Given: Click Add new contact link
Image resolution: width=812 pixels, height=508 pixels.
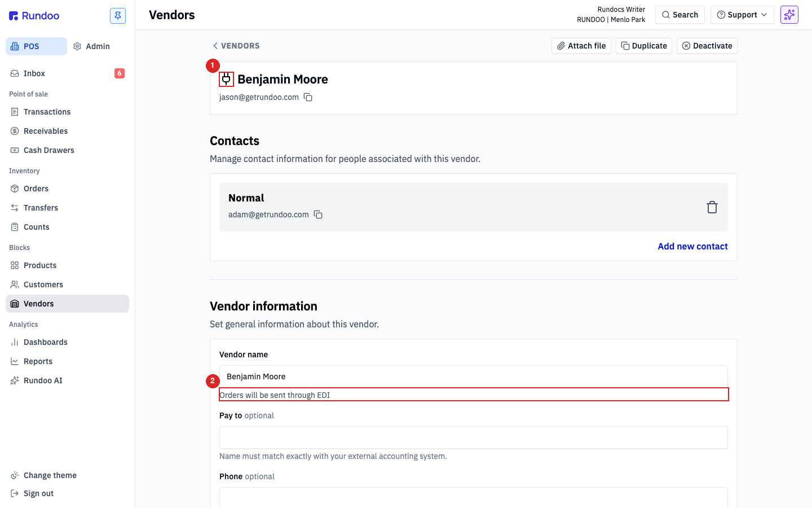Looking at the screenshot, I should coord(692,246).
